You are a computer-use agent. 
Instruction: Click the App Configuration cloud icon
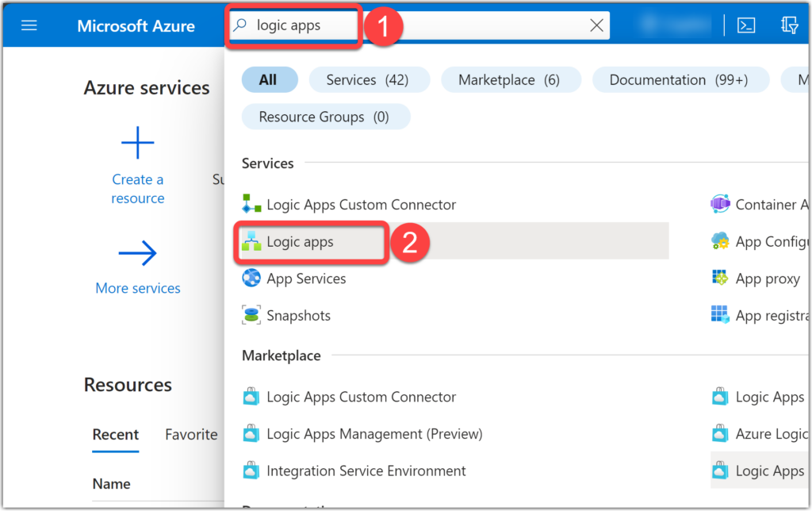(720, 241)
